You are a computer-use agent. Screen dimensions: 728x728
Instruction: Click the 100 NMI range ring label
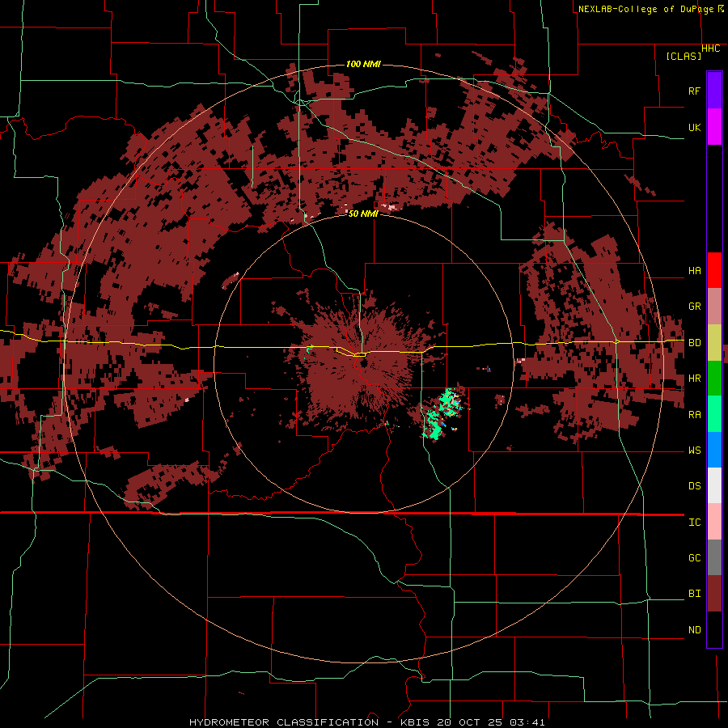click(x=363, y=64)
